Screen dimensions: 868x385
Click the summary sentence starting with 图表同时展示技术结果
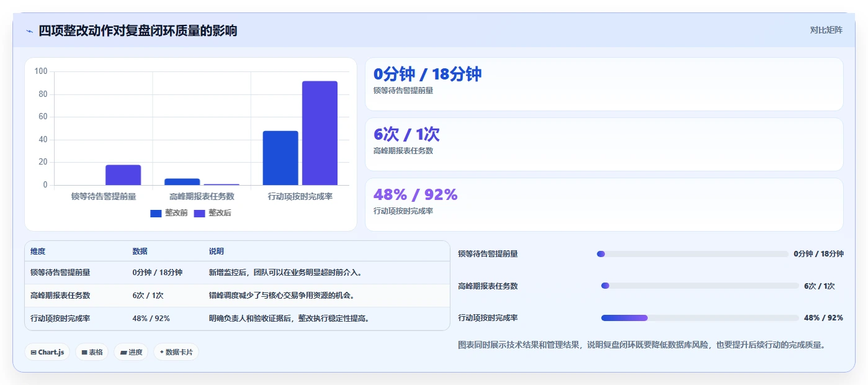(x=642, y=345)
